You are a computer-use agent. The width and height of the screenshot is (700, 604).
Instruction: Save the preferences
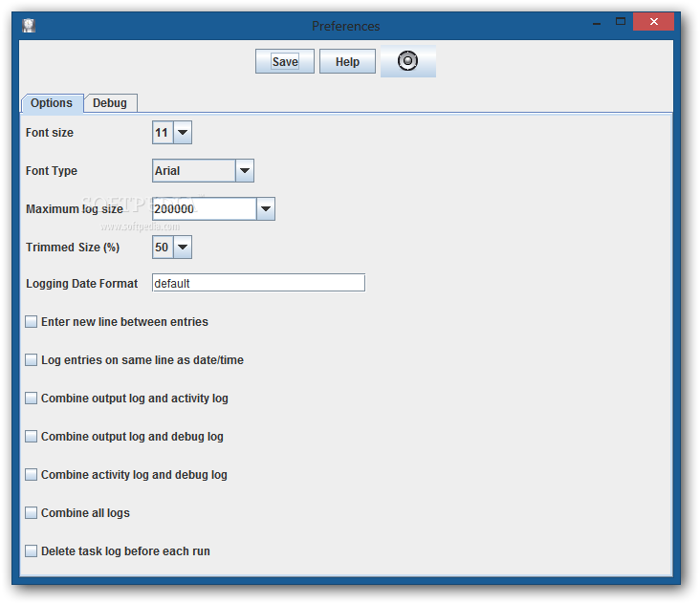pos(285,61)
